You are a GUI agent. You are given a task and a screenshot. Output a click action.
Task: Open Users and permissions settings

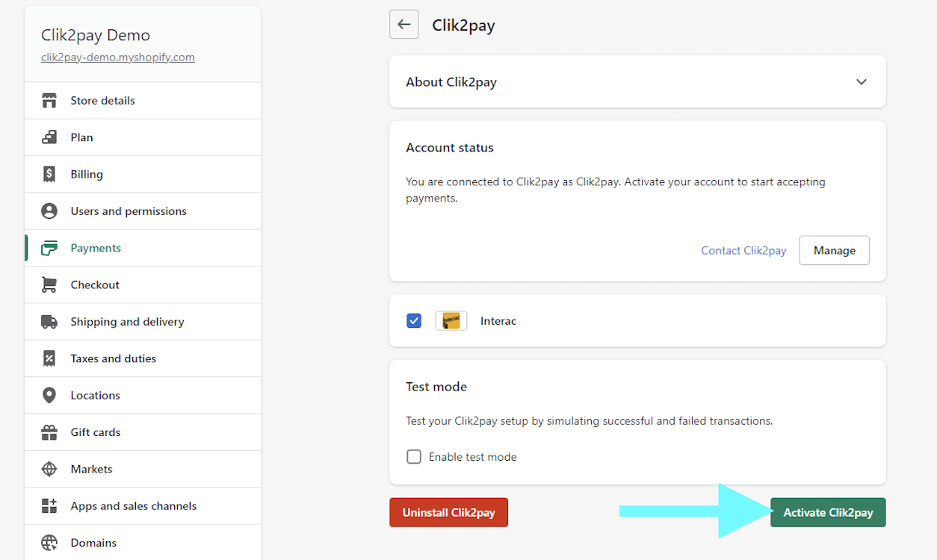pos(143,211)
